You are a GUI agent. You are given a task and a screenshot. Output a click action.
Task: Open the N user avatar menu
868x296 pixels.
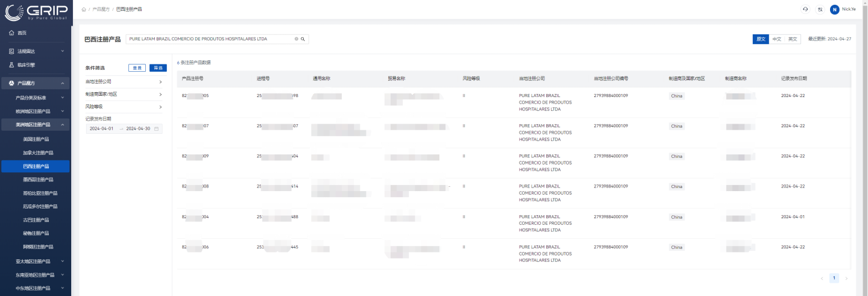coord(835,9)
